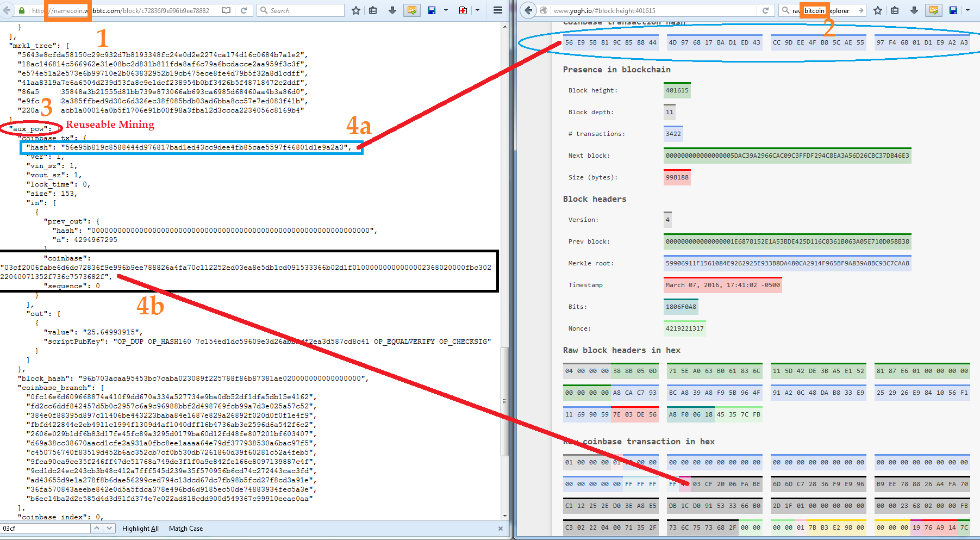Open the Next block hash link
This screenshot has width=980, height=540.
coord(787,156)
